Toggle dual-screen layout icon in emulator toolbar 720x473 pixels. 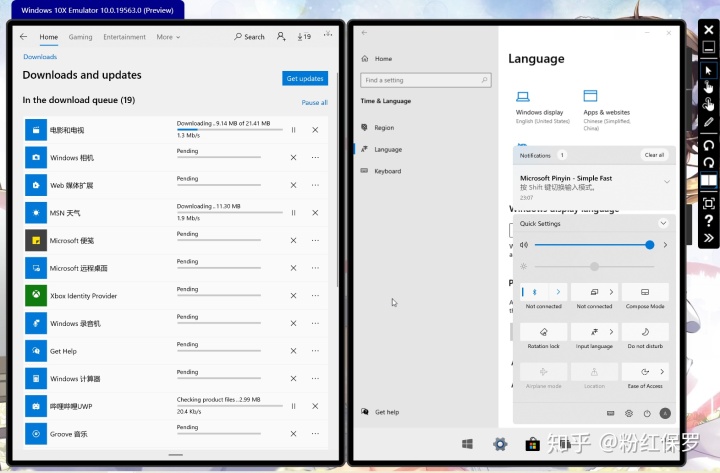(708, 180)
